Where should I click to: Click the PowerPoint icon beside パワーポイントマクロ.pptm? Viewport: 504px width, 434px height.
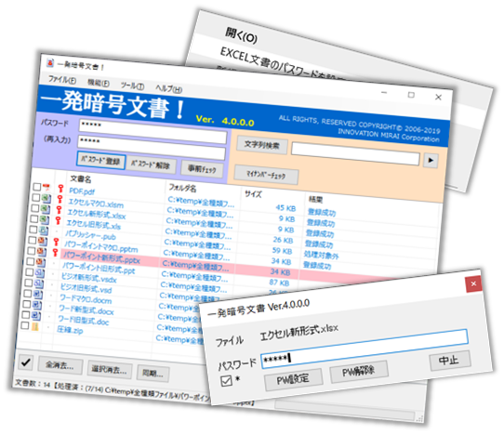42,241
